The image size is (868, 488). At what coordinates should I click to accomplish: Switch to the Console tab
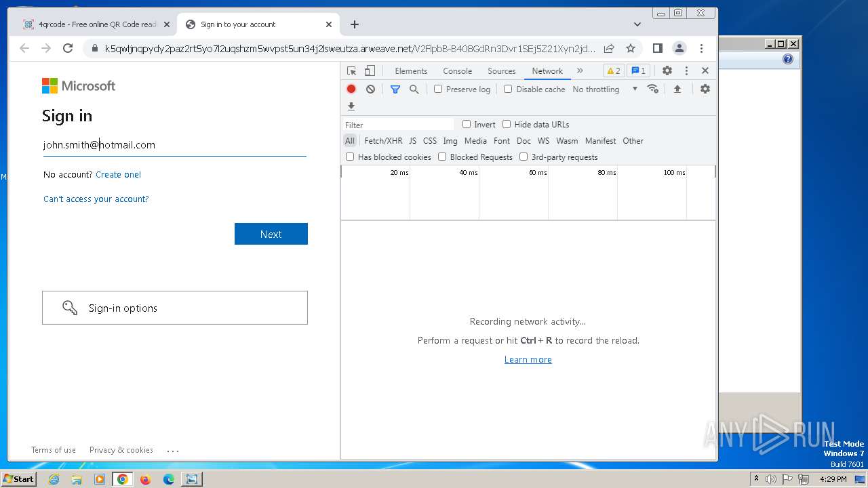coord(458,70)
